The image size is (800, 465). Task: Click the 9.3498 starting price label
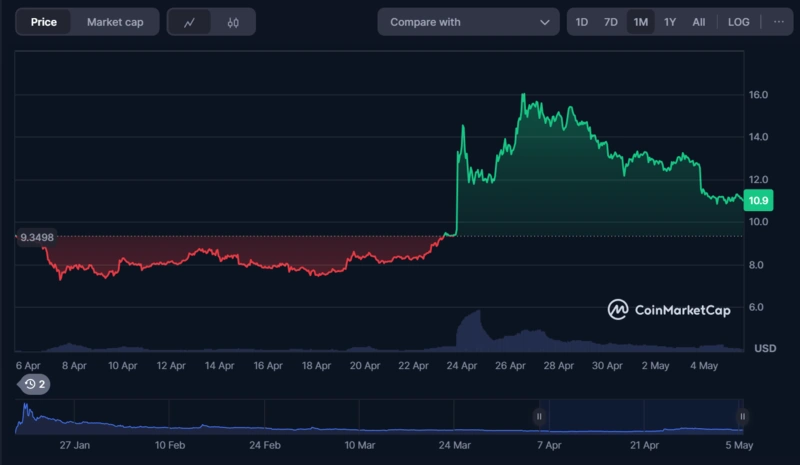click(35, 238)
